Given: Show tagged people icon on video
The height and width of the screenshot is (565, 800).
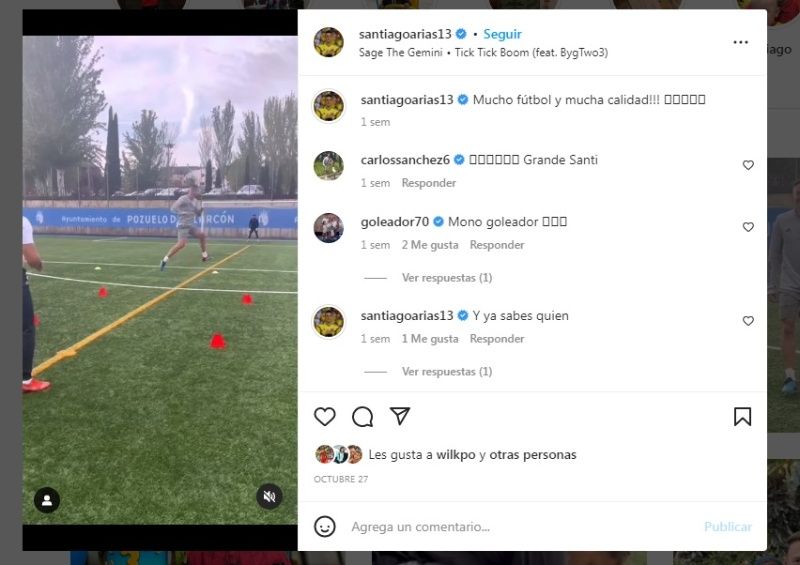Looking at the screenshot, I should 47,500.
